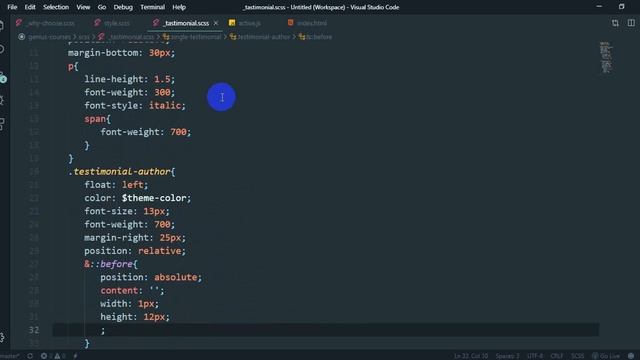Split the editor to the right
The height and width of the screenshot is (360, 640).
(631, 23)
